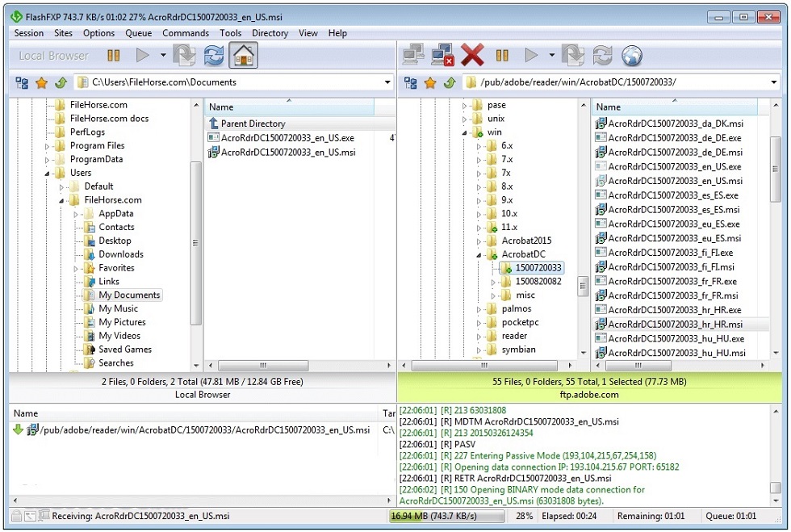Click the log pane scroll down arrow
The width and height of the screenshot is (791, 532).
click(x=776, y=501)
